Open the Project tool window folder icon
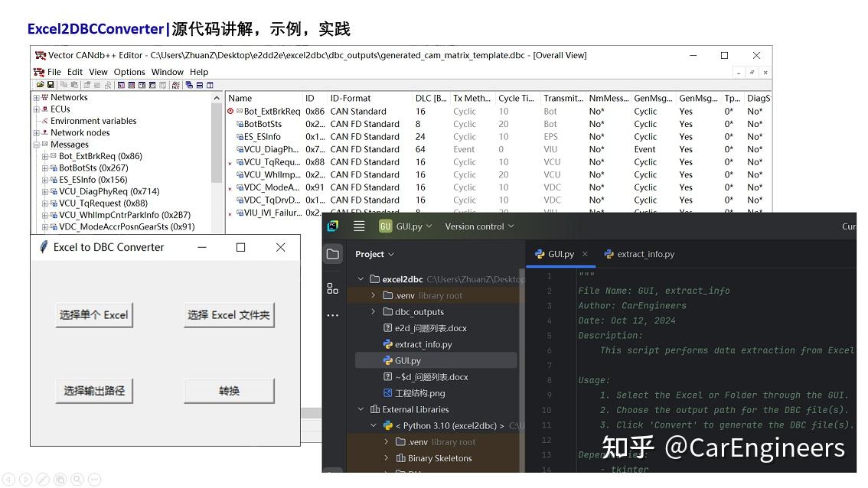The image size is (868, 488). (333, 253)
